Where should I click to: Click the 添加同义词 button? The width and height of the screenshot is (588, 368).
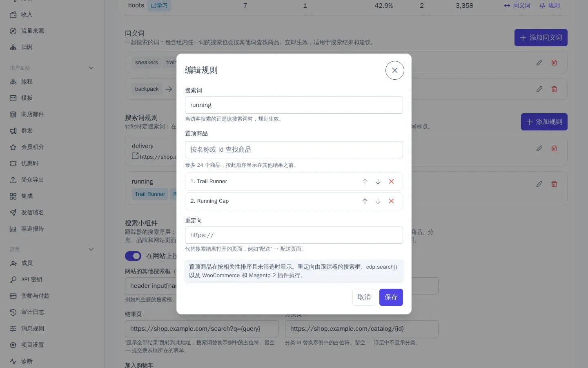click(x=541, y=38)
